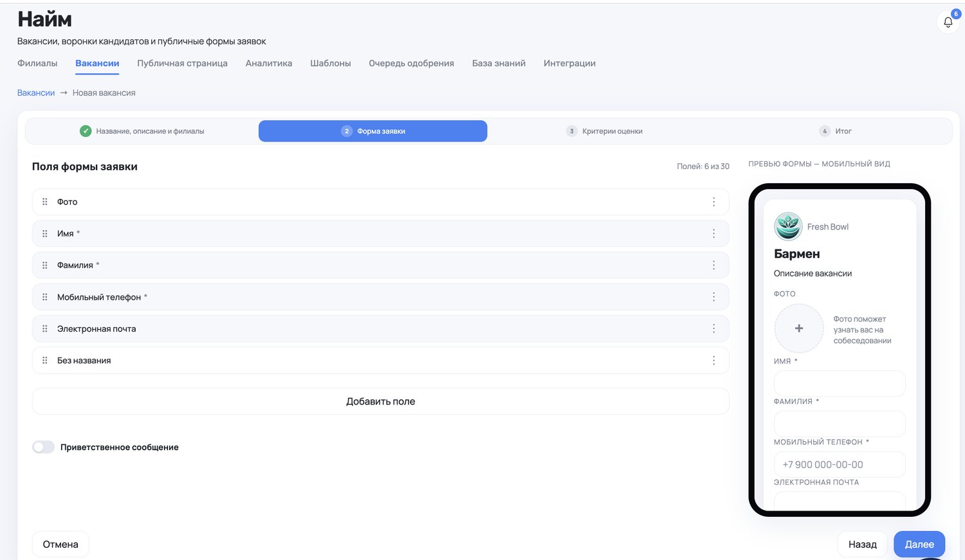Open three-dot menu for Фото field

pos(713,202)
